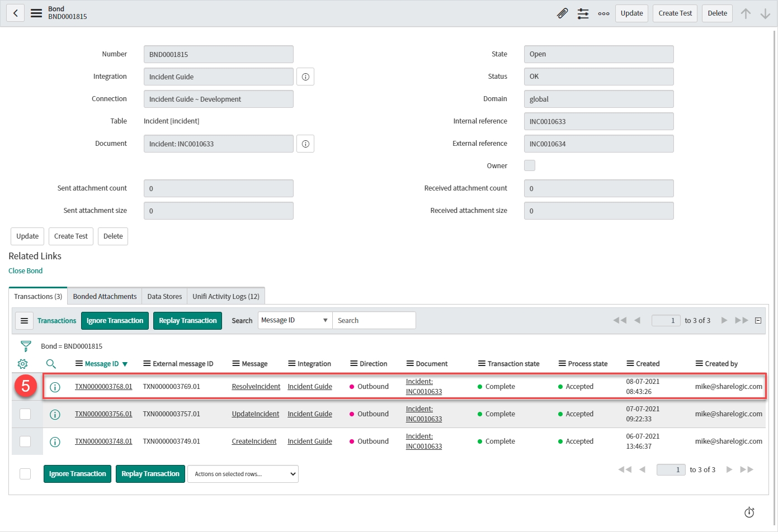Expand Actions on selected rows dropdown

(243, 474)
